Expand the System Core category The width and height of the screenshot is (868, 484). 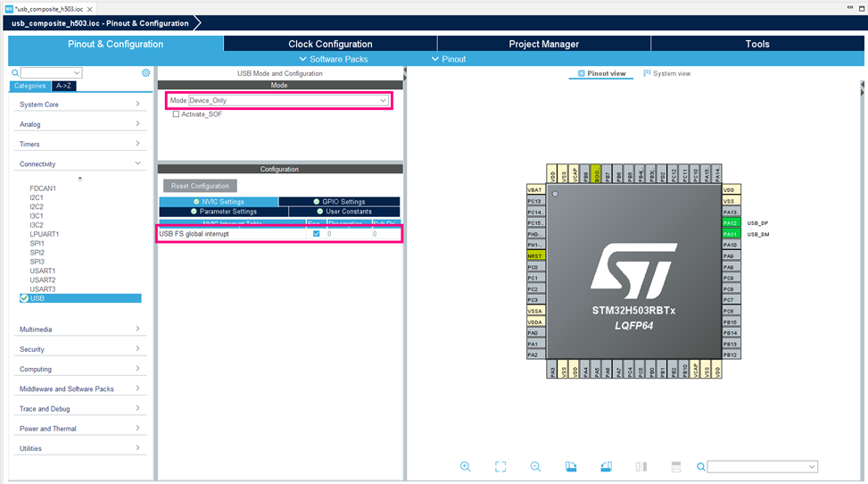80,104
